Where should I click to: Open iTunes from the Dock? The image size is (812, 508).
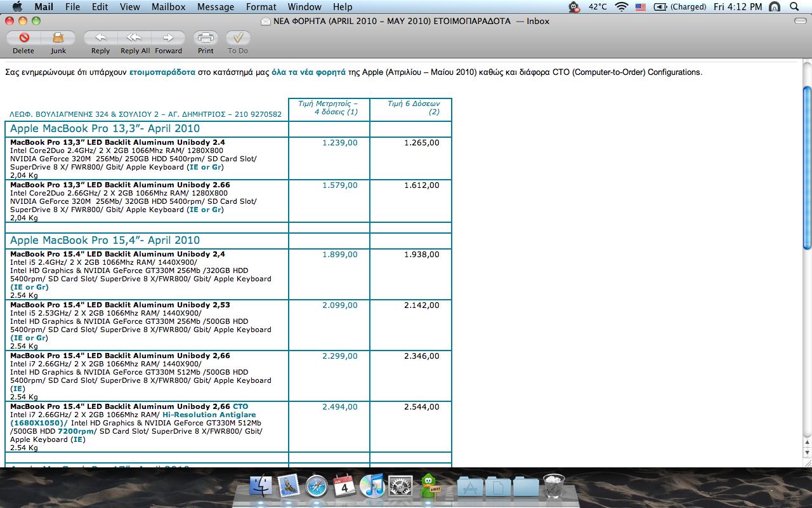(x=372, y=486)
